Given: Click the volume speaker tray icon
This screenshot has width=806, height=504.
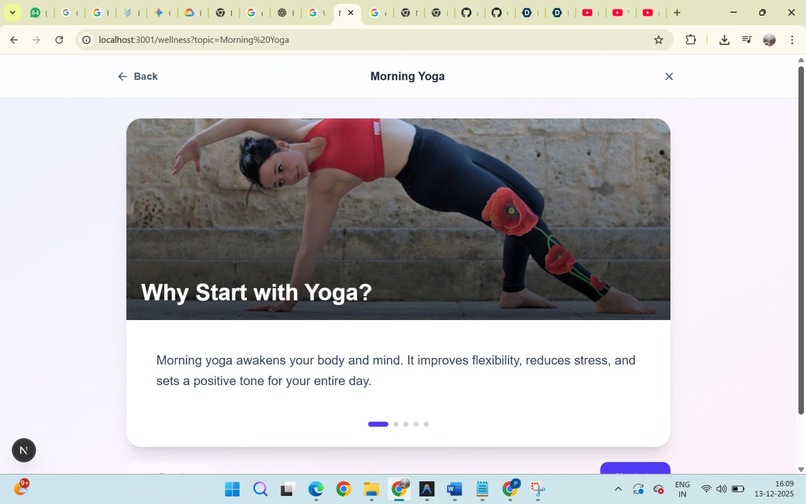Looking at the screenshot, I should 721,489.
